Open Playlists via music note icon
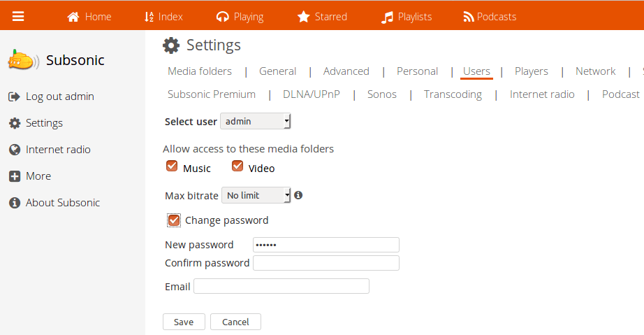This screenshot has width=644, height=335. (387, 17)
